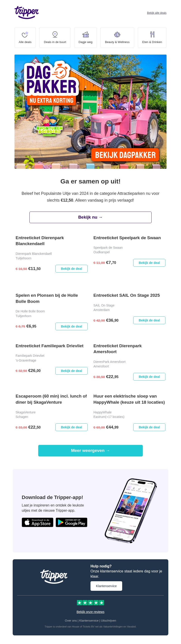Click the Tripper app phone image
This screenshot has width=181, height=644.
(131, 511)
